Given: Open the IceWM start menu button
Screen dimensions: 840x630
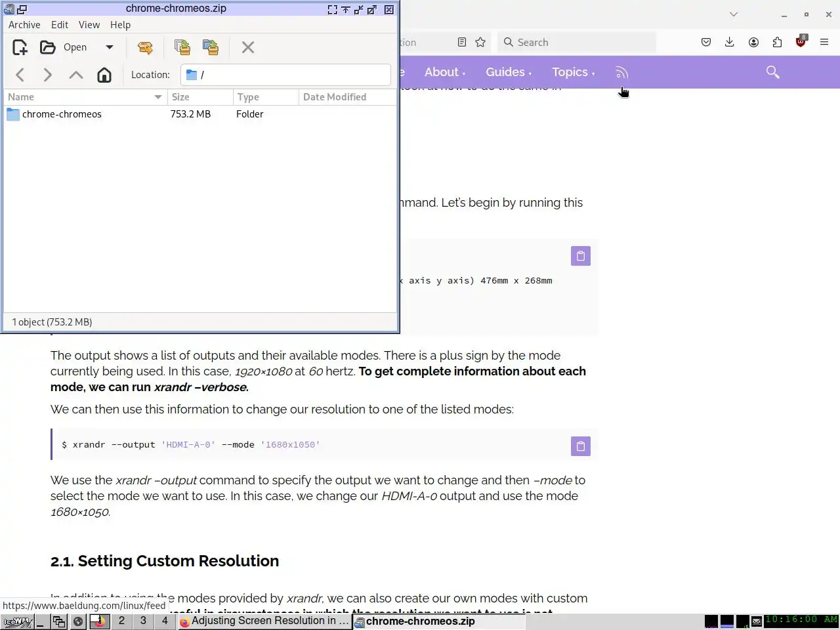Looking at the screenshot, I should click(18, 621).
